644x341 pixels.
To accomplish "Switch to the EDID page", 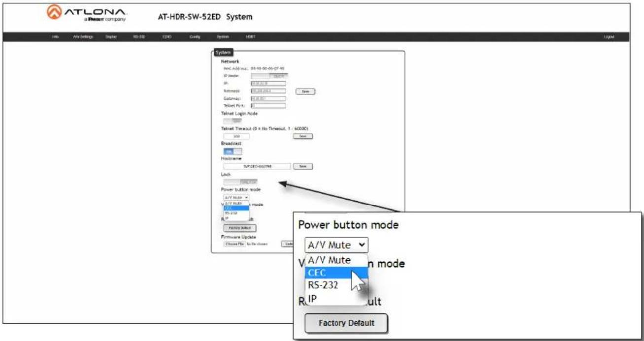I will tap(167, 37).
